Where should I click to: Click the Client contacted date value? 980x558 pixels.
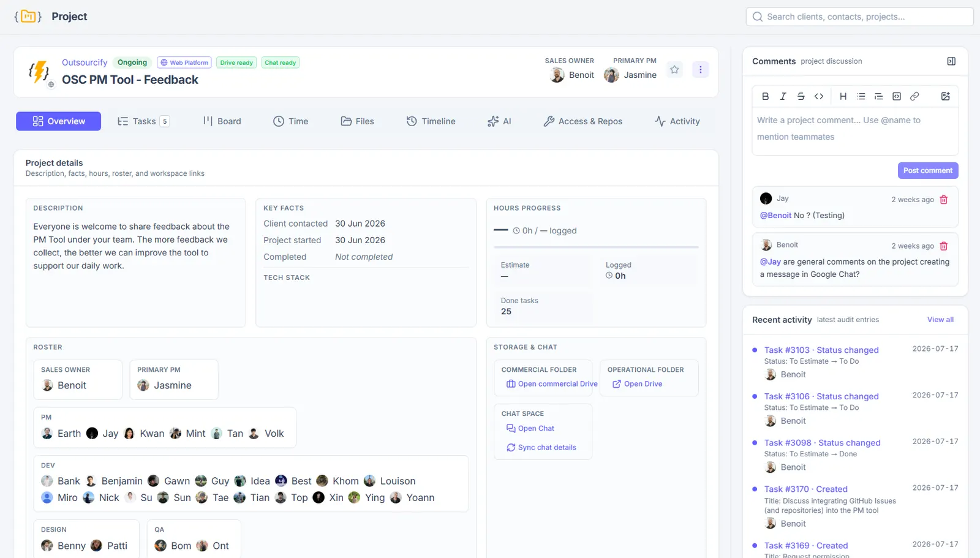point(360,224)
